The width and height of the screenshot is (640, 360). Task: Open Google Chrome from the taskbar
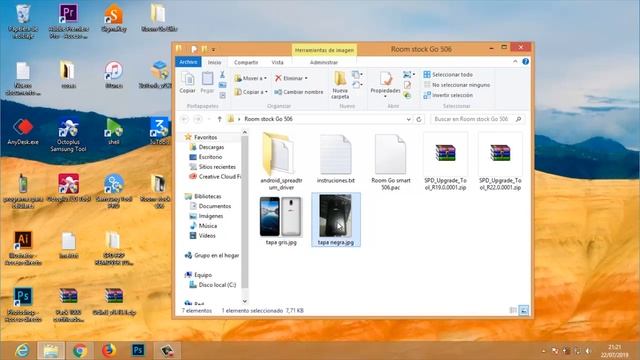(80, 351)
